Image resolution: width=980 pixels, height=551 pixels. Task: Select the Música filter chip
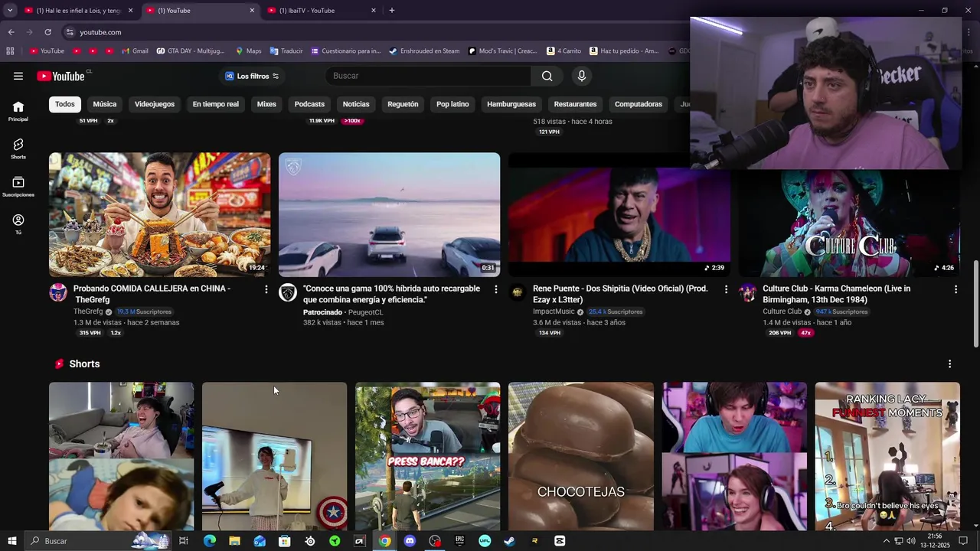coord(105,104)
